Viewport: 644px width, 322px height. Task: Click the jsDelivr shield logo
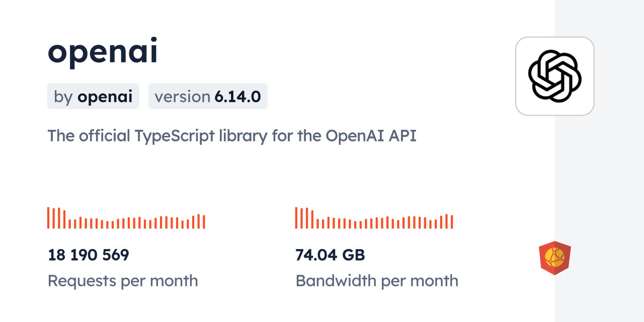[x=554, y=258]
